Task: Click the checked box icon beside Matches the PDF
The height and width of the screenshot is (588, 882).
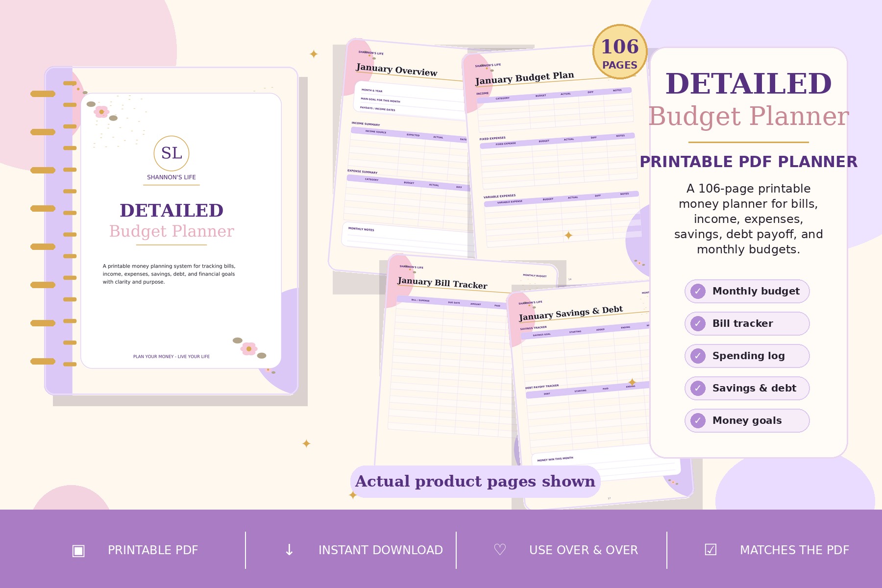Action: tap(710, 550)
